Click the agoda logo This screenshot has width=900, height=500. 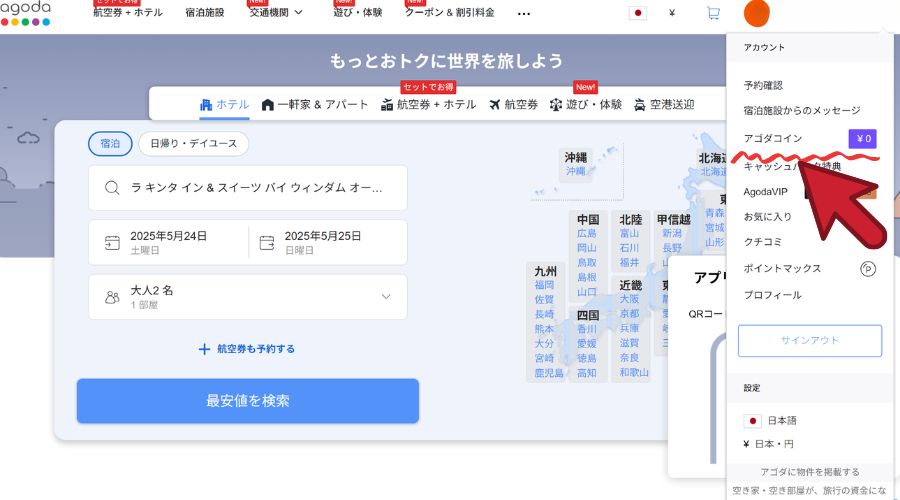tap(25, 14)
